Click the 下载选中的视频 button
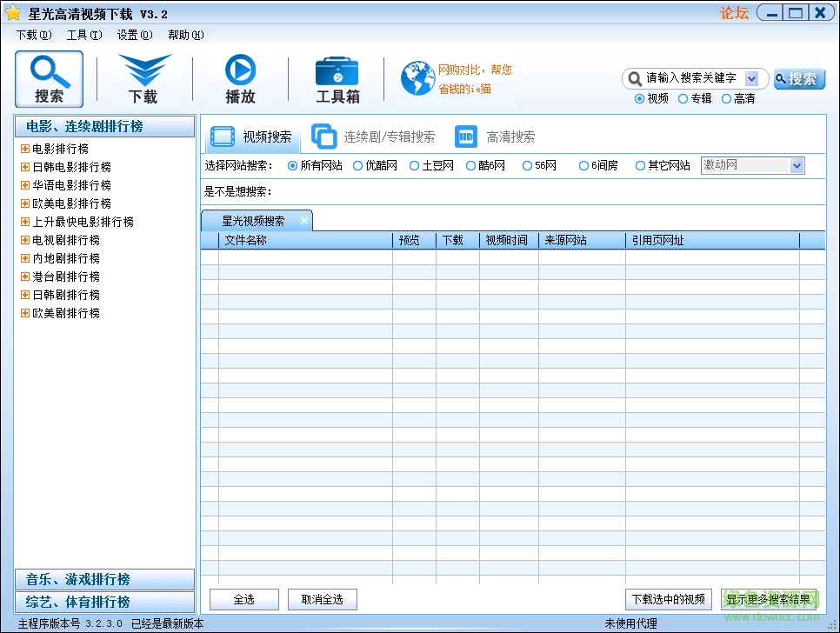Image resolution: width=840 pixels, height=633 pixels. (668, 599)
